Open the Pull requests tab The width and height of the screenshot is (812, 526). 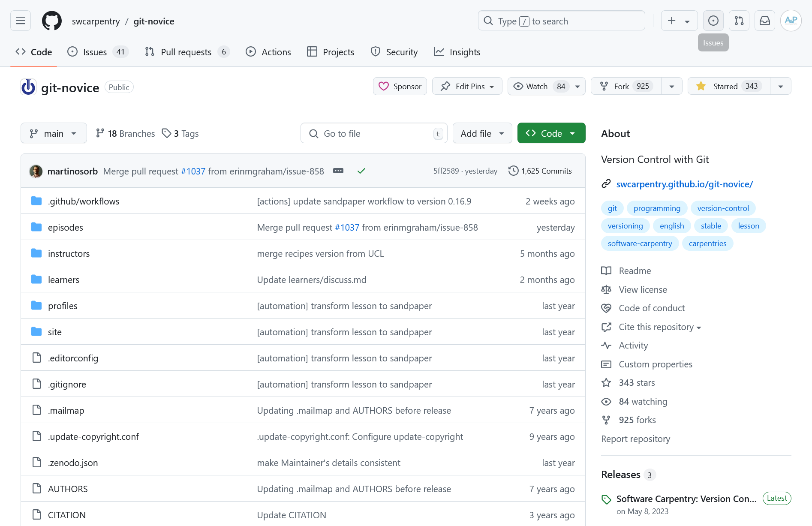click(187, 52)
